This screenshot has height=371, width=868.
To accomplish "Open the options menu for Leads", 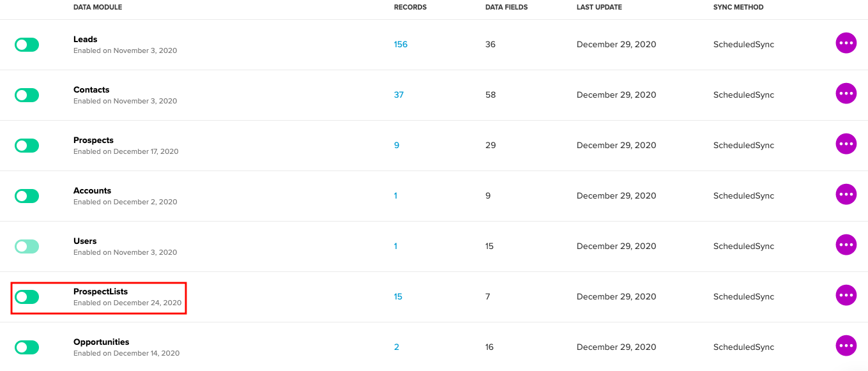I will tap(846, 43).
